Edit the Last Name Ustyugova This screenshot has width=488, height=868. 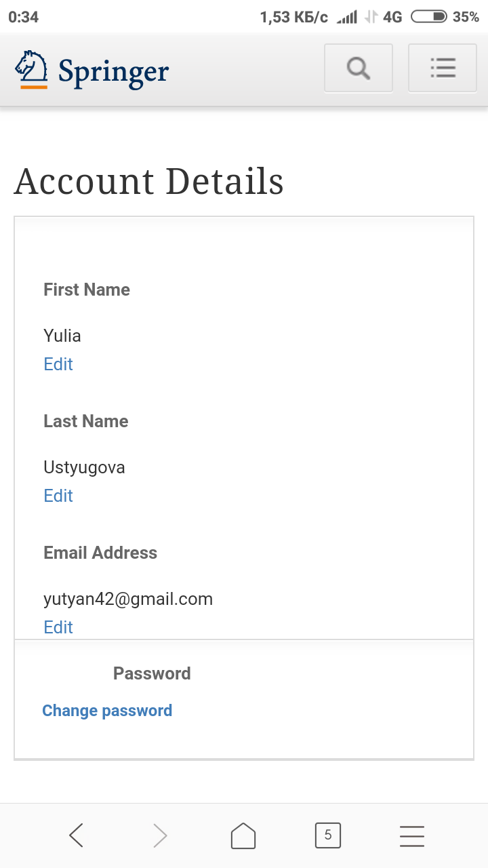tap(58, 496)
